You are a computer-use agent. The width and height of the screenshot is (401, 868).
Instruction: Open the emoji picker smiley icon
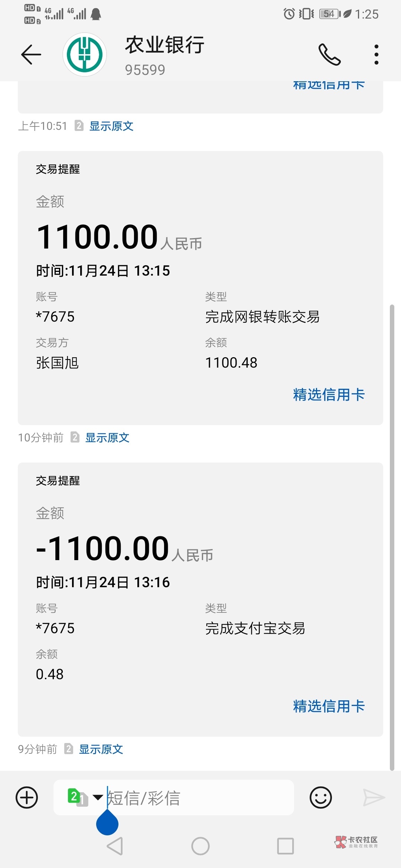pyautogui.click(x=320, y=797)
